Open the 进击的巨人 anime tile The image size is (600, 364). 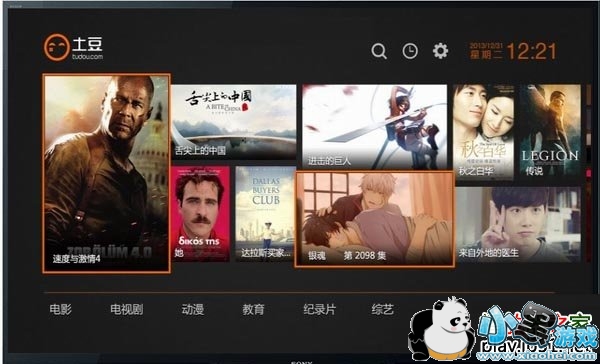click(x=374, y=127)
